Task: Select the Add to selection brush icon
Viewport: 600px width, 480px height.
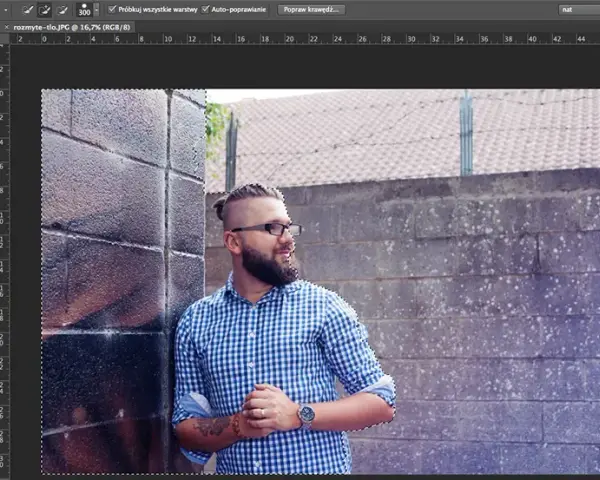Action: (x=44, y=10)
